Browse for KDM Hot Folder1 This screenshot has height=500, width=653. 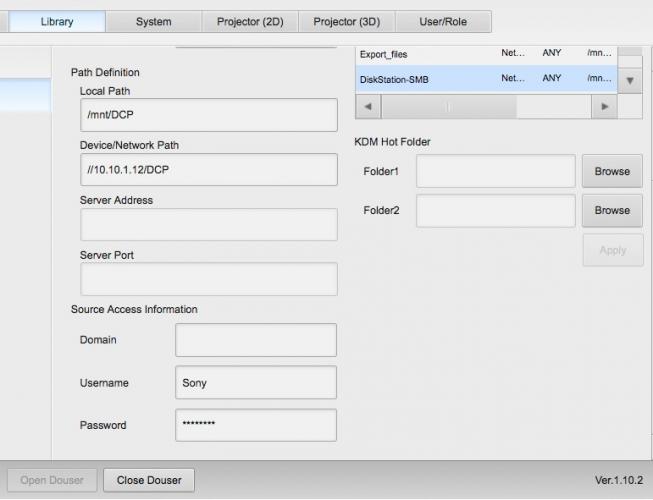(x=612, y=171)
